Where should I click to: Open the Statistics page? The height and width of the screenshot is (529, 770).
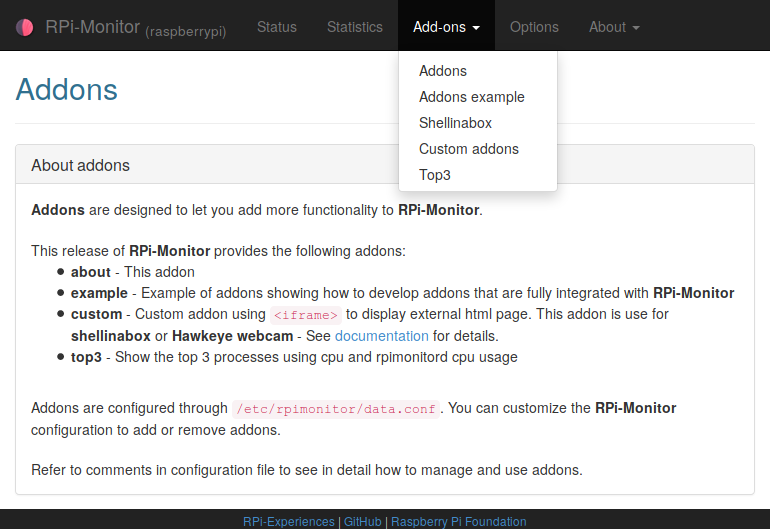tap(355, 27)
